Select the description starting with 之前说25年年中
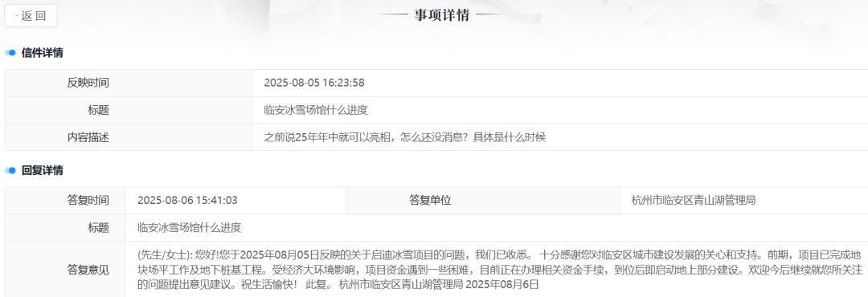This screenshot has height=297, width=868. point(404,137)
